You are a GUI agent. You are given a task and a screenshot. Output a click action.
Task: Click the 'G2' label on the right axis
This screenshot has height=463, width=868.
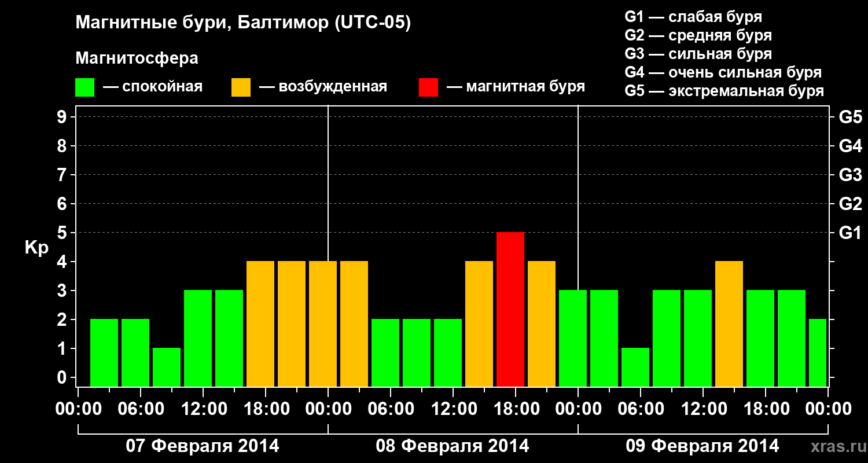coord(850,204)
